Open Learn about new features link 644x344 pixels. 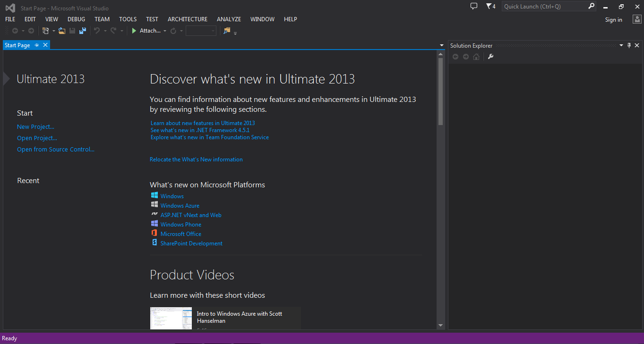point(203,123)
